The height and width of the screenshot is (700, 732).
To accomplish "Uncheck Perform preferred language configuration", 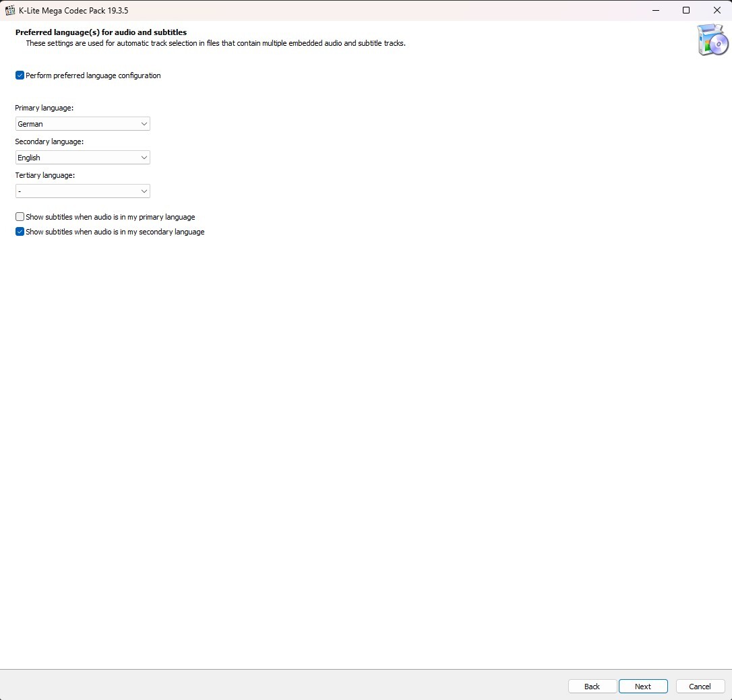I will pyautogui.click(x=20, y=75).
